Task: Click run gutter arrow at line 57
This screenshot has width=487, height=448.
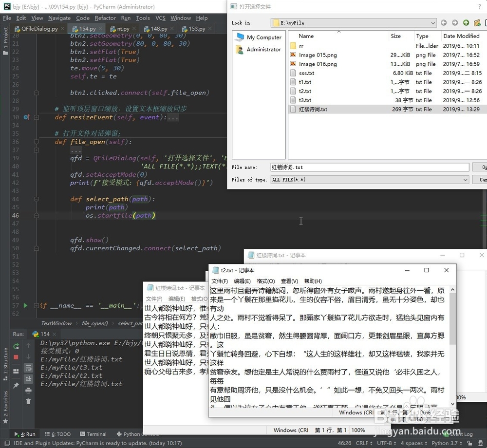Action: (25, 305)
